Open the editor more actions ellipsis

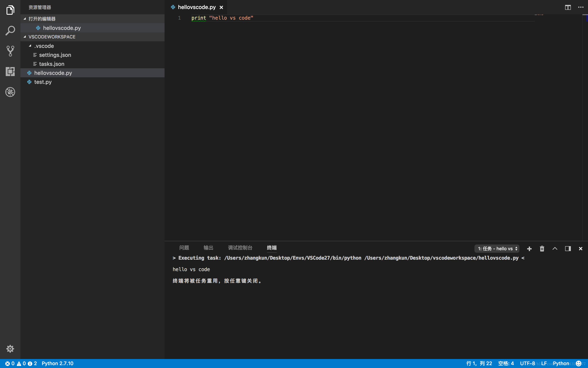click(581, 7)
